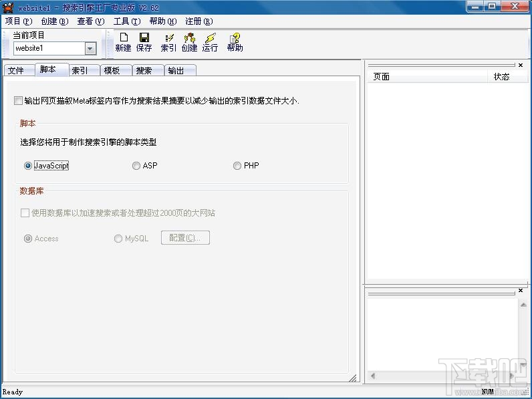Switch to the 文件 tab
This screenshot has width=532, height=399.
point(19,70)
